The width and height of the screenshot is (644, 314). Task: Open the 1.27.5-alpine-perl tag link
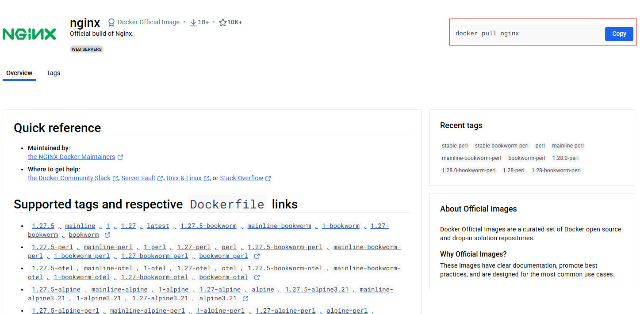pyautogui.click(x=65, y=311)
